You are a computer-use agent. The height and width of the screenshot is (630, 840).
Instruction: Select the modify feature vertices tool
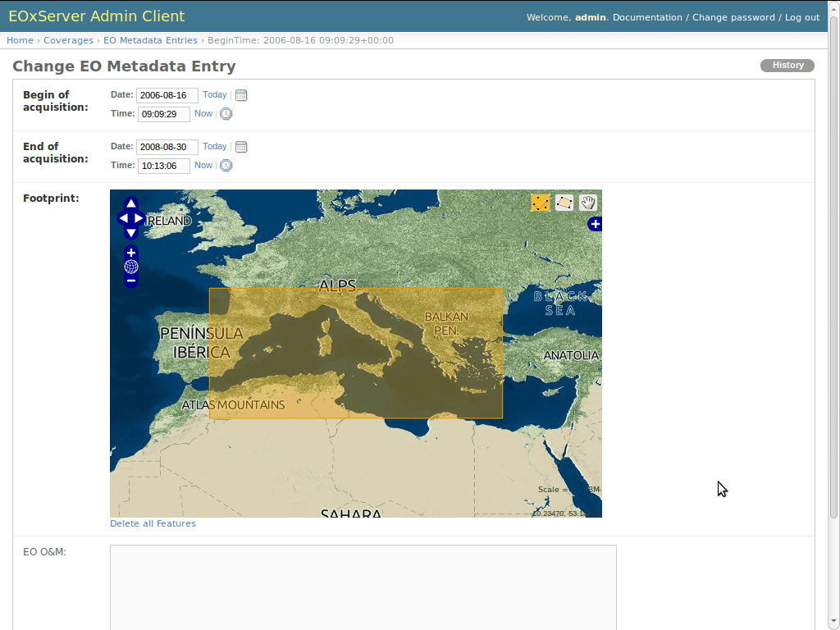coord(541,203)
